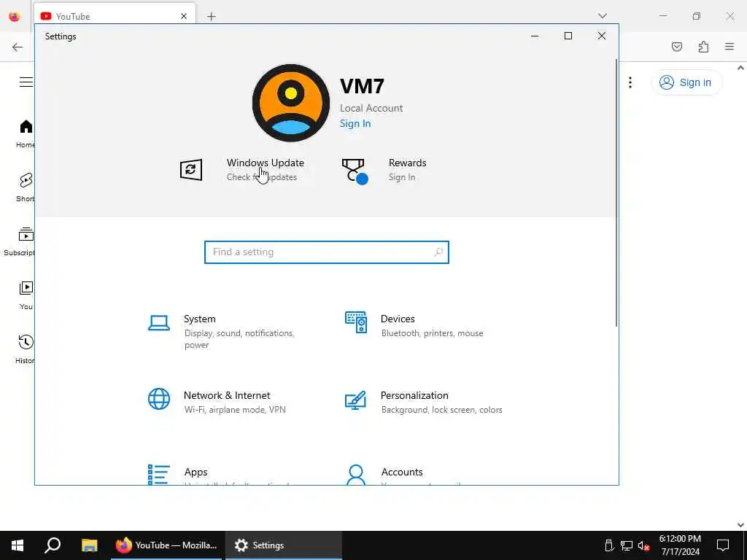The width and height of the screenshot is (747, 560).
Task: Click Windows Update heading text
Action: coord(265,163)
